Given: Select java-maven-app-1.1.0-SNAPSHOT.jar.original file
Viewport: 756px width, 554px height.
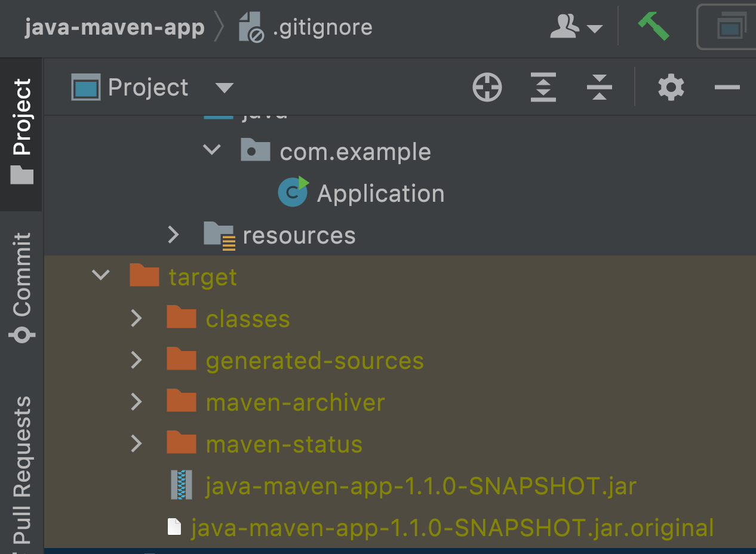Looking at the screenshot, I should tap(451, 527).
